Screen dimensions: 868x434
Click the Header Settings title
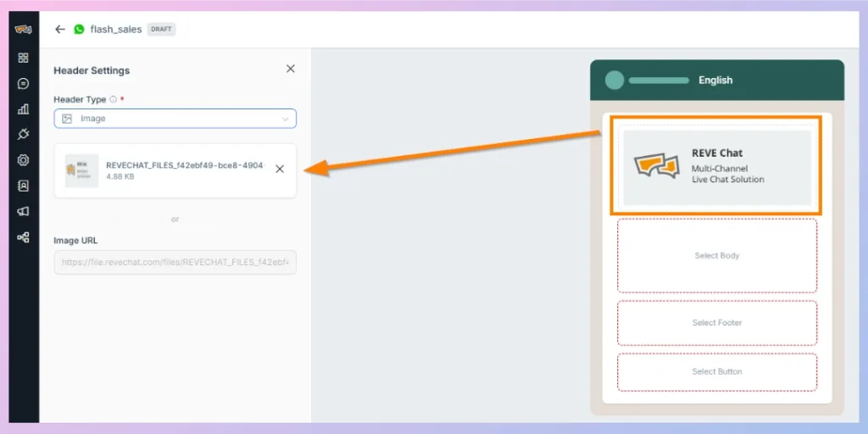[92, 71]
